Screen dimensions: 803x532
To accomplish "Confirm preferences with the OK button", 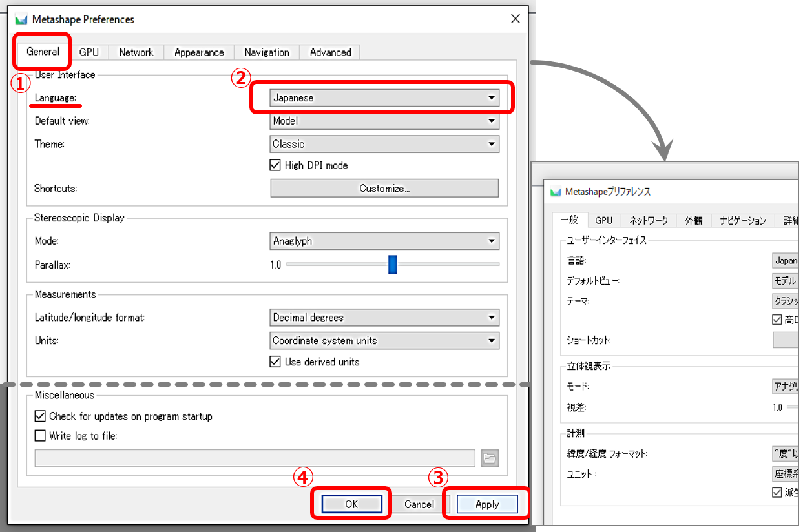I will click(x=351, y=504).
